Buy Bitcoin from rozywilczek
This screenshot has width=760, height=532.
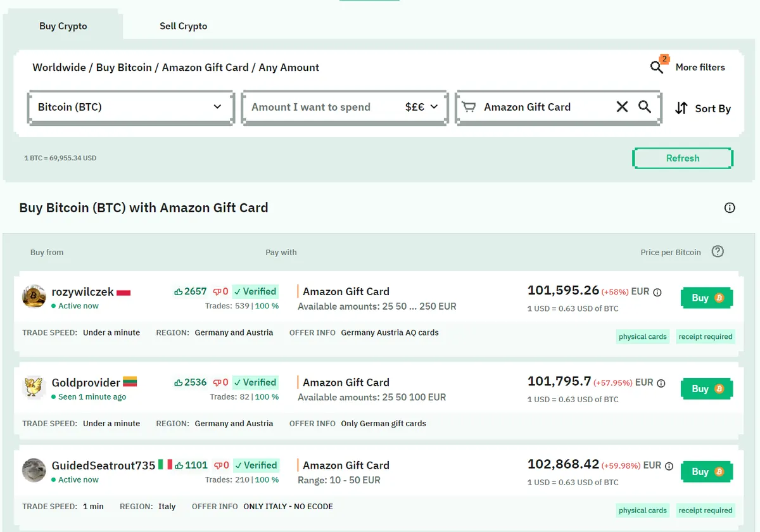coord(707,298)
